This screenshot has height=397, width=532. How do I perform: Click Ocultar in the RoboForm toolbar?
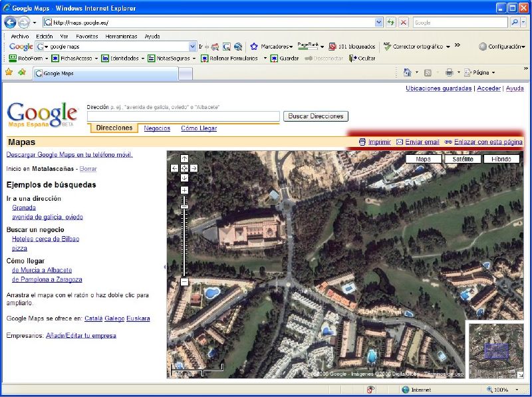[362, 59]
